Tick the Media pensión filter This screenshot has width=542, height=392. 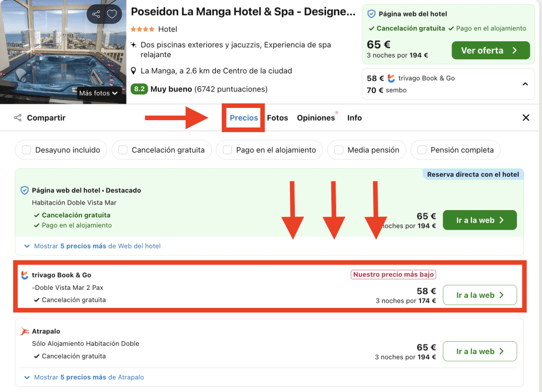tap(339, 150)
